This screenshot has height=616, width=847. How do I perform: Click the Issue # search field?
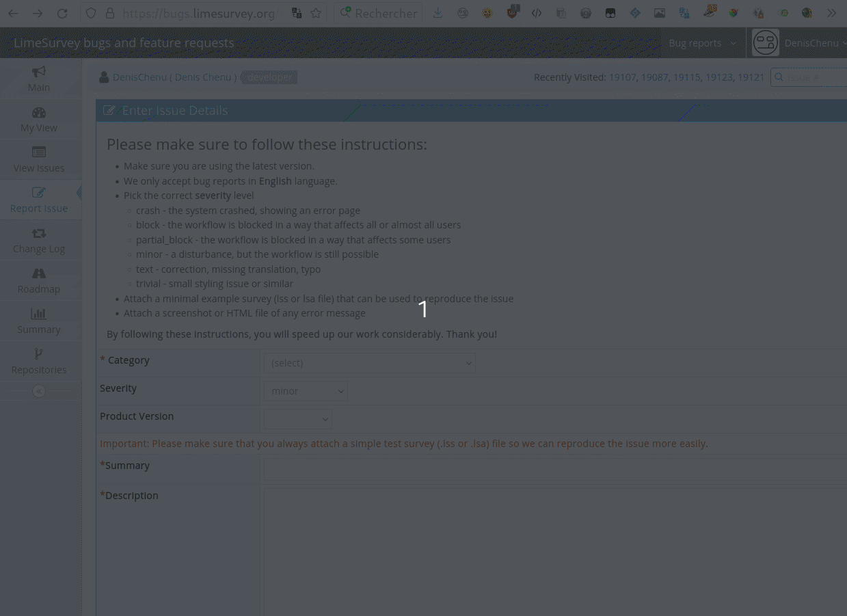809,77
